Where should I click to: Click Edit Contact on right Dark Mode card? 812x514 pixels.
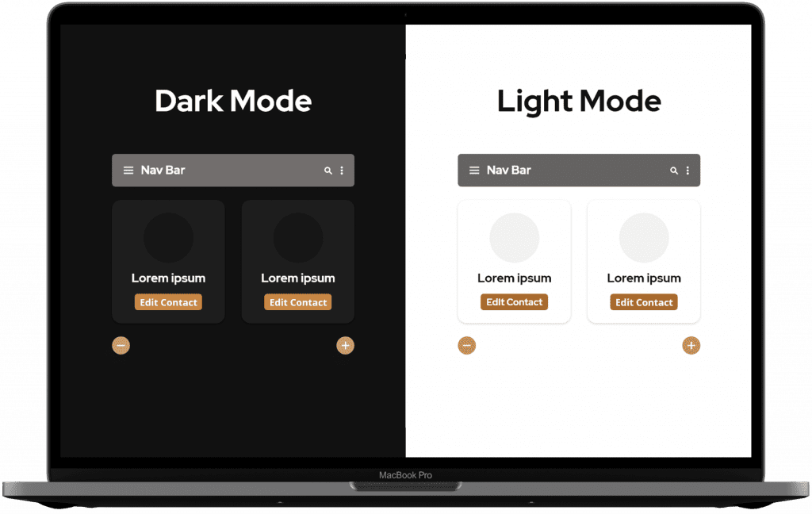[298, 302]
